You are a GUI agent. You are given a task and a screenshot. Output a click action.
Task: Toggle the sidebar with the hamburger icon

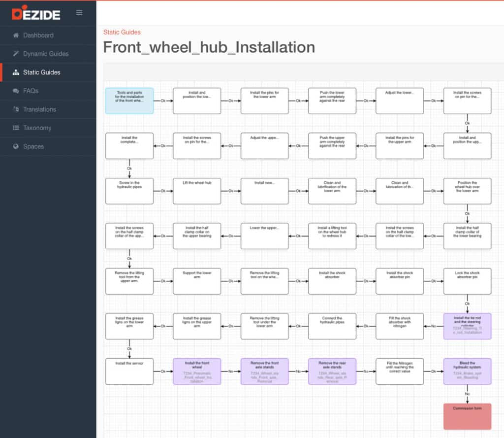[79, 12]
